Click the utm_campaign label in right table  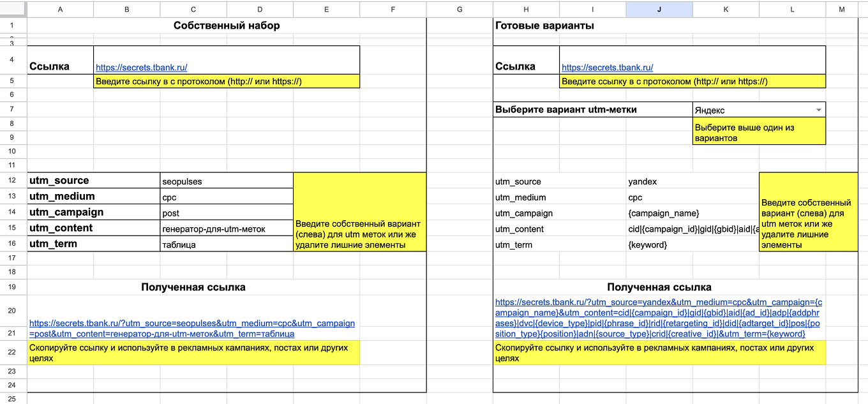(x=524, y=213)
